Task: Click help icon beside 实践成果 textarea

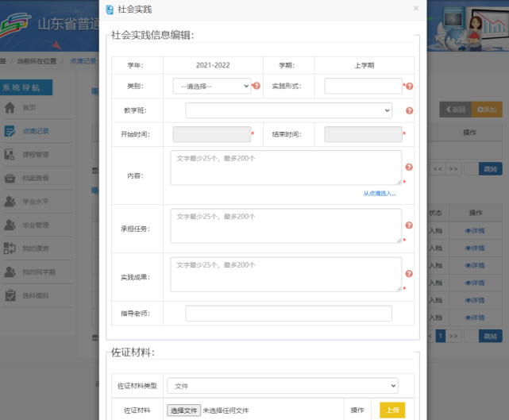Action: pyautogui.click(x=409, y=275)
